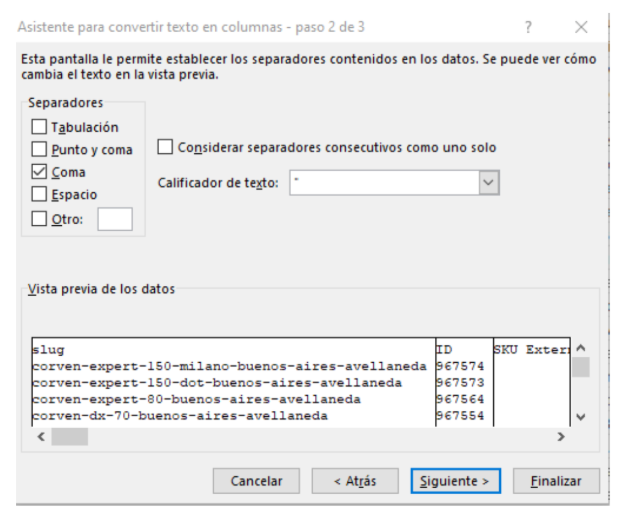Click the preview scroll left arrow

point(41,437)
